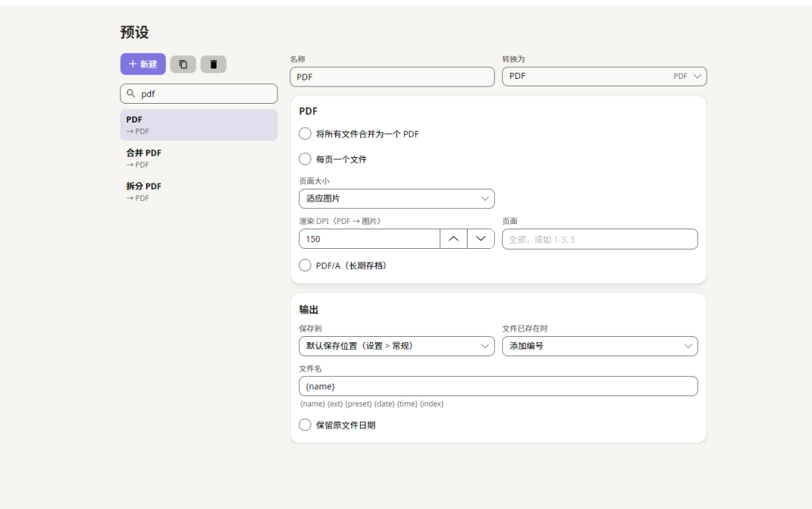Edit the 名称 name field
Screen dimensions: 812x509
point(392,77)
